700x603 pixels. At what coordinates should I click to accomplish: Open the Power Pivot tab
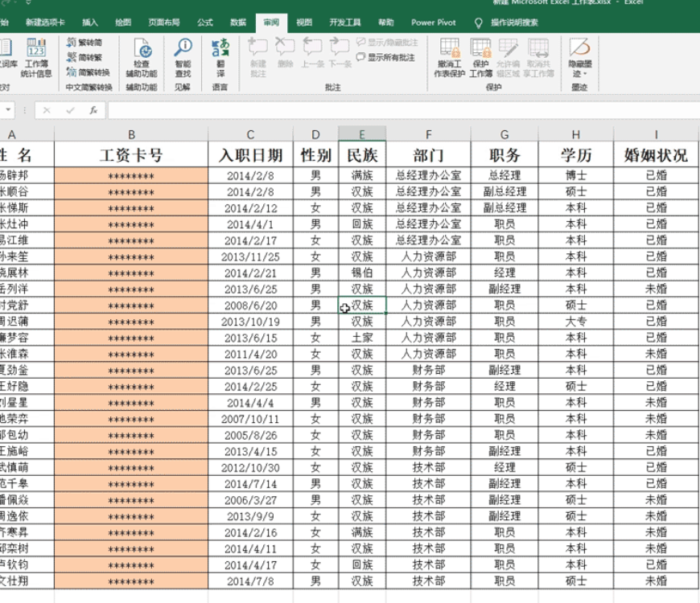click(434, 23)
